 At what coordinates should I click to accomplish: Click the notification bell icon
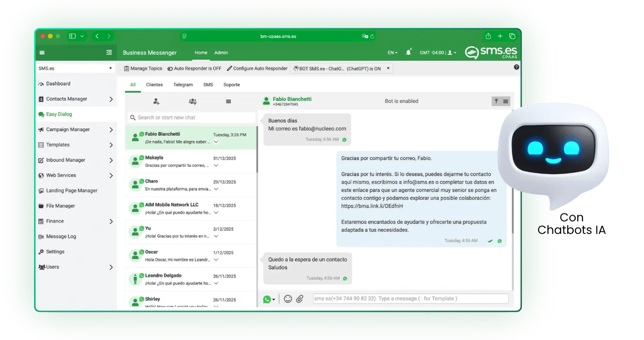(408, 52)
